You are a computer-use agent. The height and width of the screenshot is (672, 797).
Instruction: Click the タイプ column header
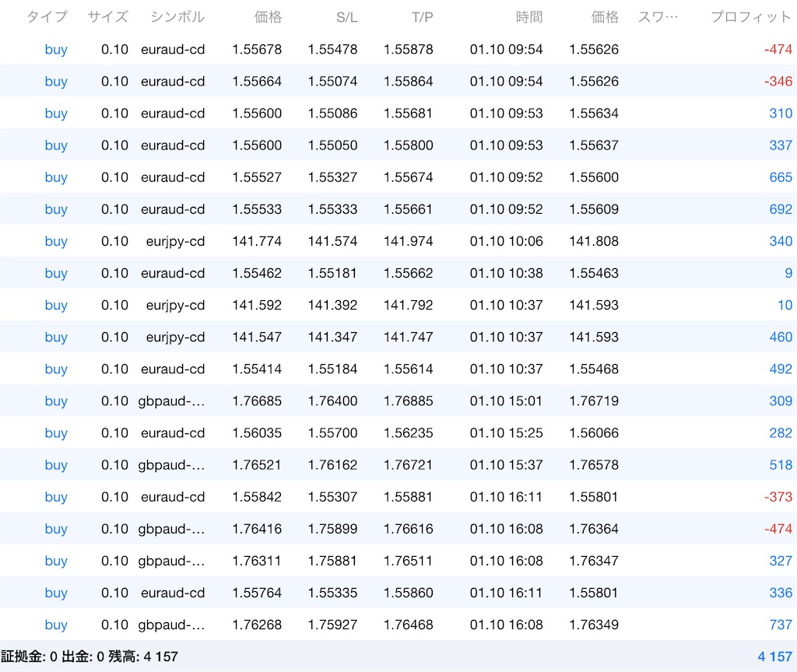click(x=47, y=17)
